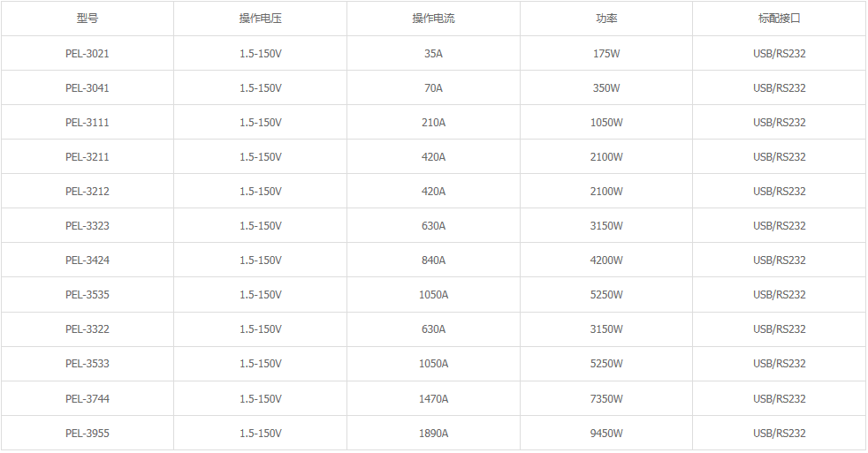Select the PEL-3424 model cell
Screen dimensions: 868x453
pos(88,260)
